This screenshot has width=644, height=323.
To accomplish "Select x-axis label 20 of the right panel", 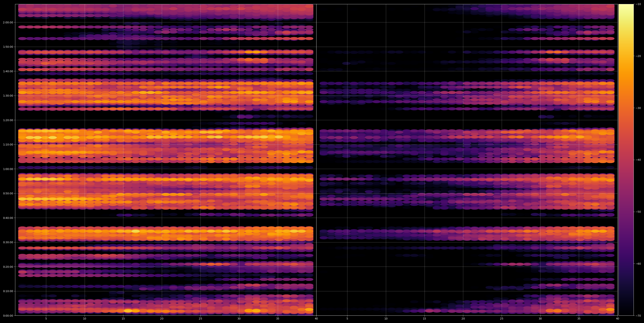I will pyautogui.click(x=463, y=319).
